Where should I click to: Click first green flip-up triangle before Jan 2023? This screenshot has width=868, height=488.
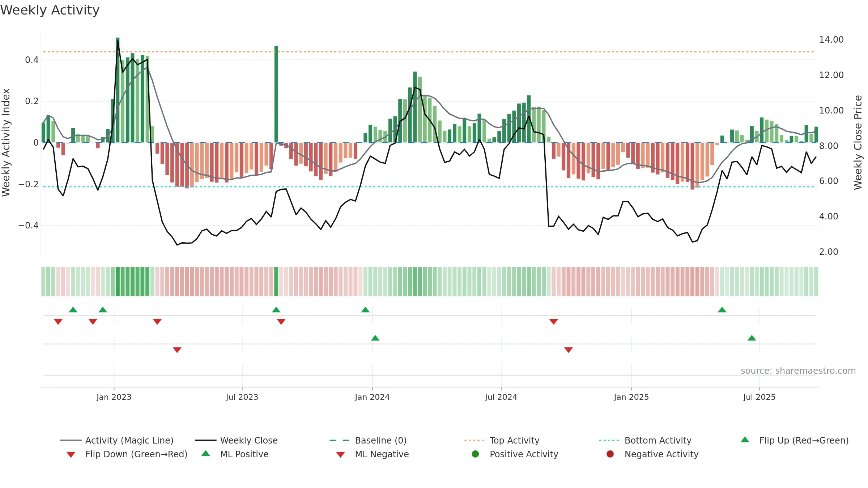tap(73, 310)
